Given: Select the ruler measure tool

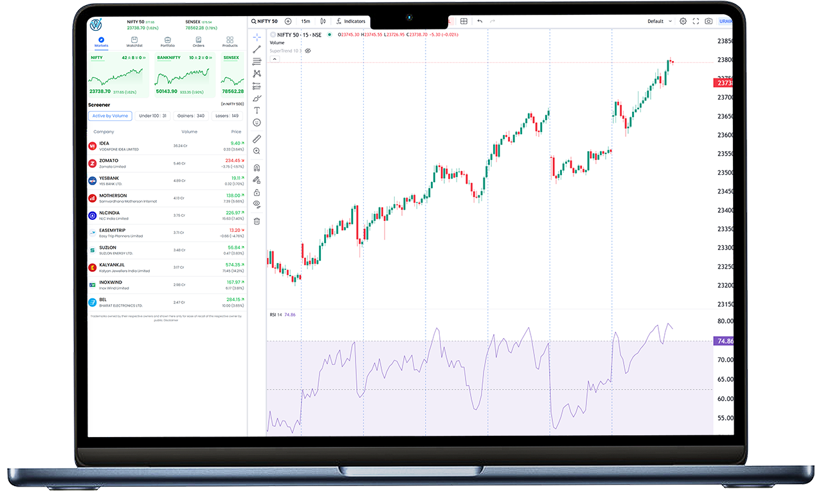Looking at the screenshot, I should [x=257, y=138].
